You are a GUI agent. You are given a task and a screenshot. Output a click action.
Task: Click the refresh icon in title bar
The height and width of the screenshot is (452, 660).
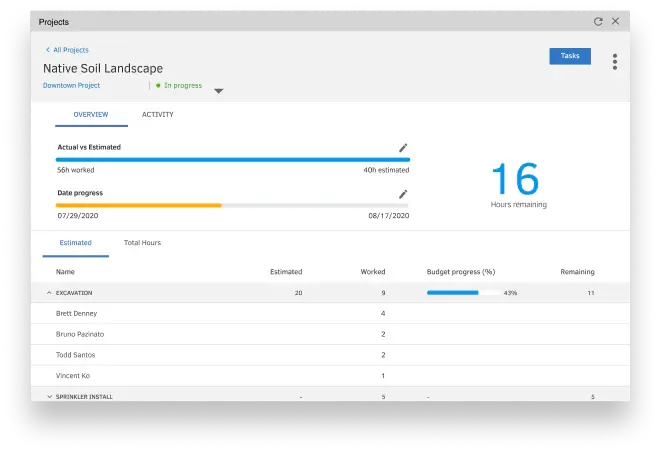pyautogui.click(x=598, y=21)
